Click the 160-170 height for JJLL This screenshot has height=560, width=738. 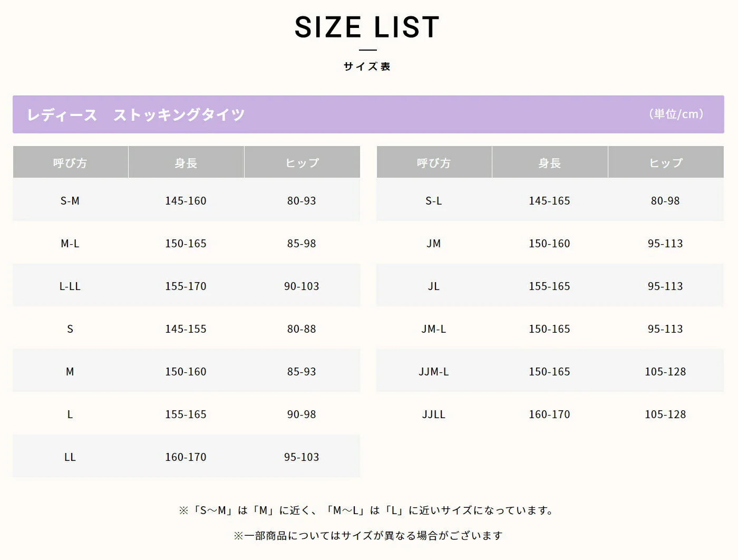(549, 414)
